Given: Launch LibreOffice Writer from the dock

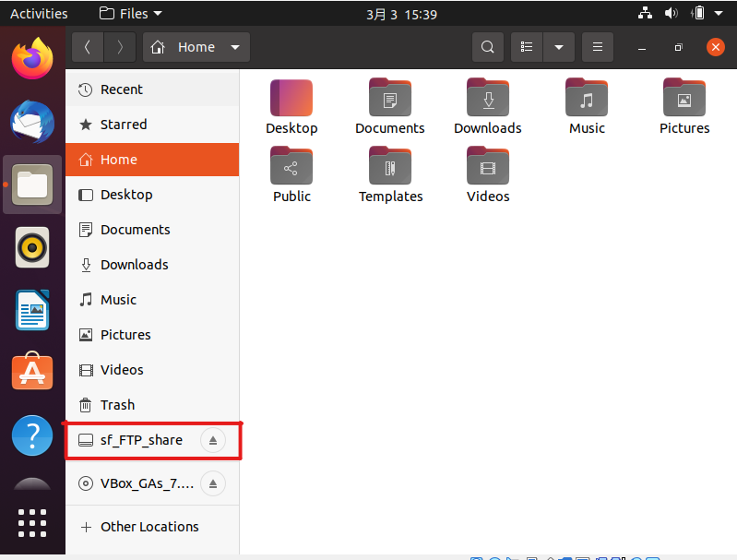Looking at the screenshot, I should pos(32,310).
